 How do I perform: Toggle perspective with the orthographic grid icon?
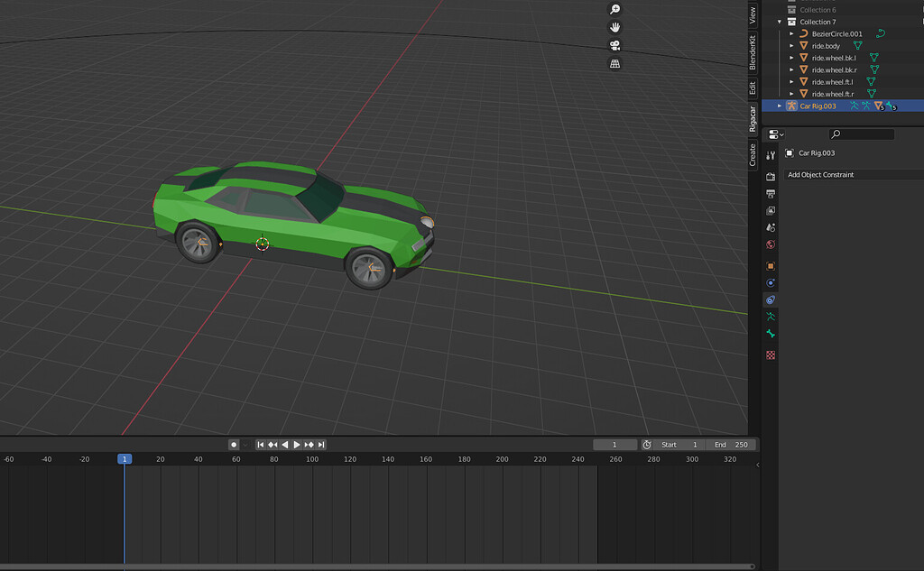[614, 62]
